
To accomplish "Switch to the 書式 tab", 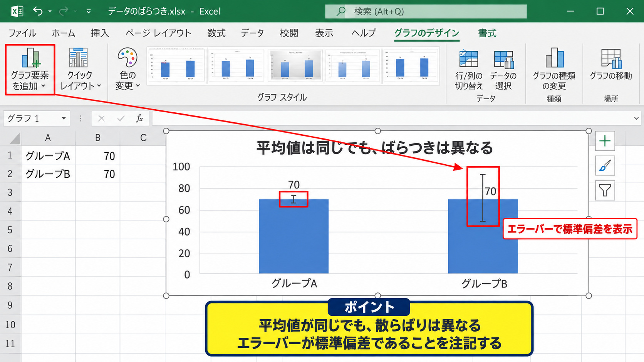I will coord(487,33).
